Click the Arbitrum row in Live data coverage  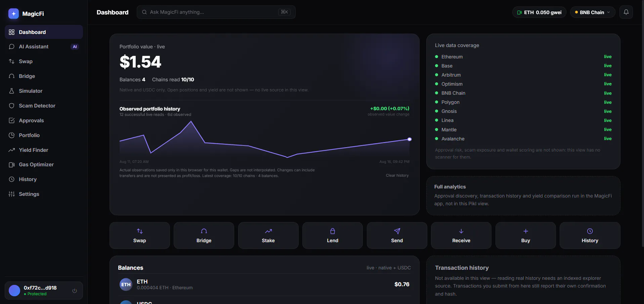(523, 75)
